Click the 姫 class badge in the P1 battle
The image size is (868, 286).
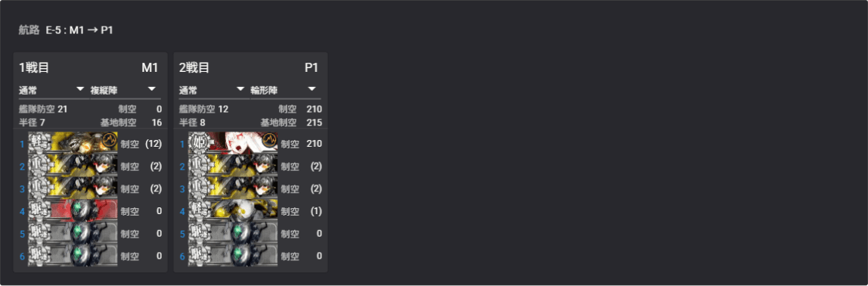(197, 144)
